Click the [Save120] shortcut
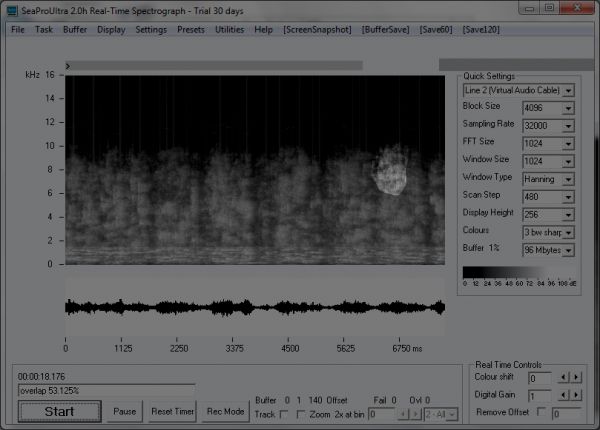600x430 pixels. [485, 30]
